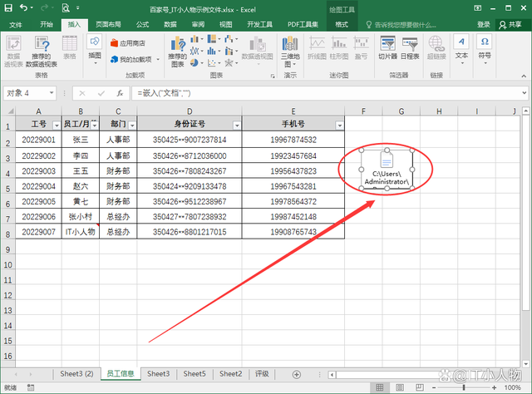This screenshot has height=394, width=532.
Task: Open the 工号 column filter dropdown
Action: coord(57,126)
